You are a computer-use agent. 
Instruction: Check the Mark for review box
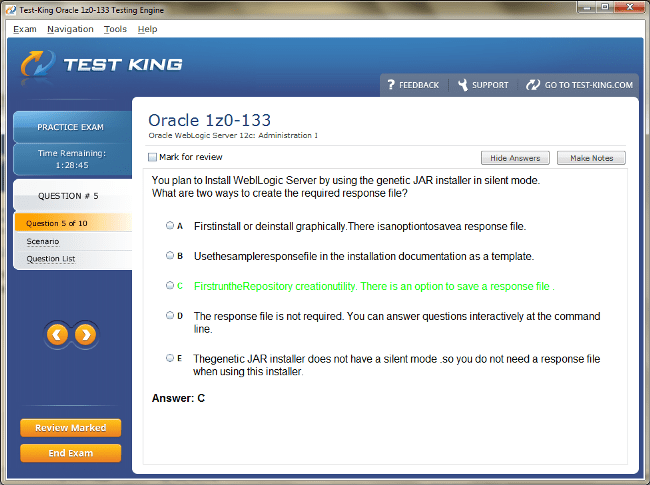point(153,157)
